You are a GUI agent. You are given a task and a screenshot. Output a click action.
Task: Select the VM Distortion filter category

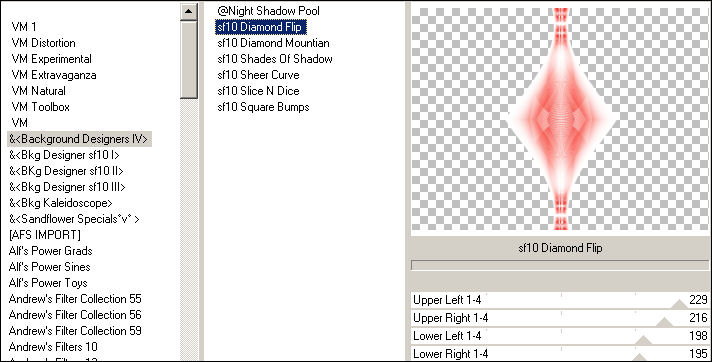[x=44, y=43]
